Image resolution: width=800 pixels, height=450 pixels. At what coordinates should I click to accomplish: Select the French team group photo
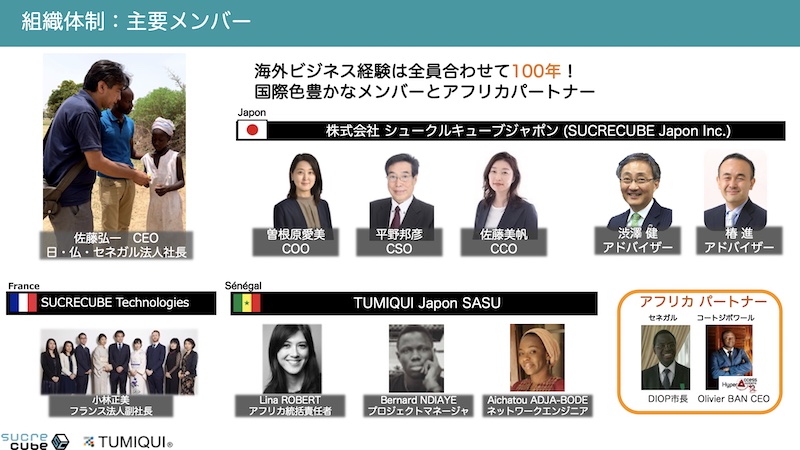pyautogui.click(x=119, y=362)
